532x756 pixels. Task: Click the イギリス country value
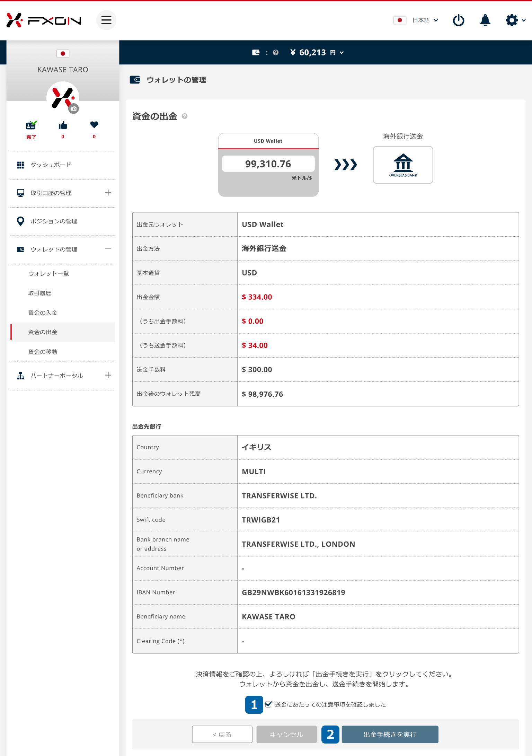(257, 447)
